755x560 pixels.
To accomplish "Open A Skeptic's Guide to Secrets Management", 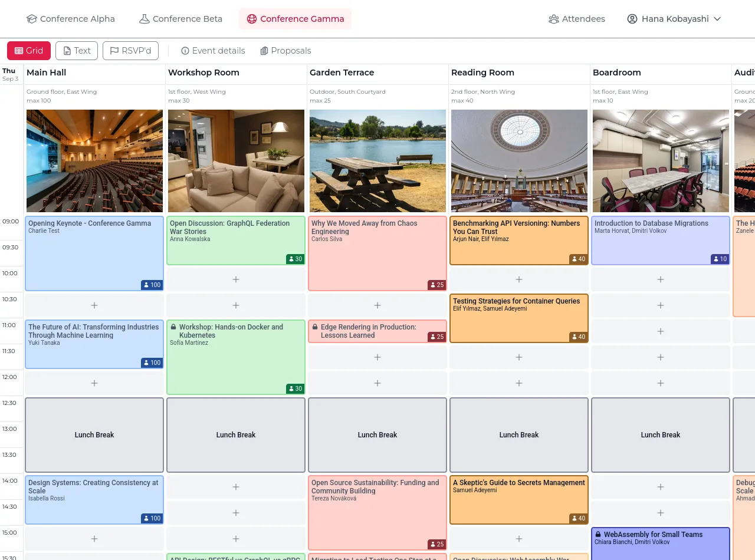I will pyautogui.click(x=519, y=500).
